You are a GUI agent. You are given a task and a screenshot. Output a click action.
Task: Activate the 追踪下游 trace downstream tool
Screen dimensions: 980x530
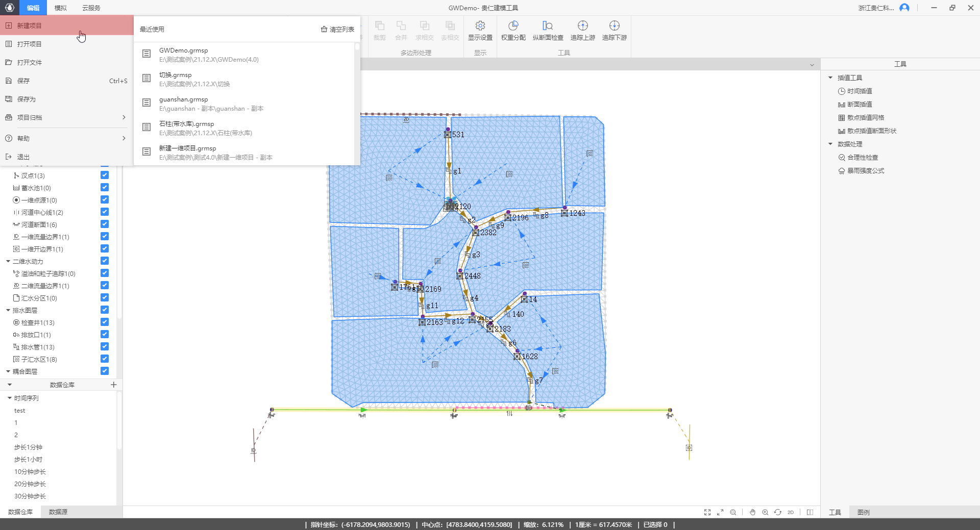[614, 31]
